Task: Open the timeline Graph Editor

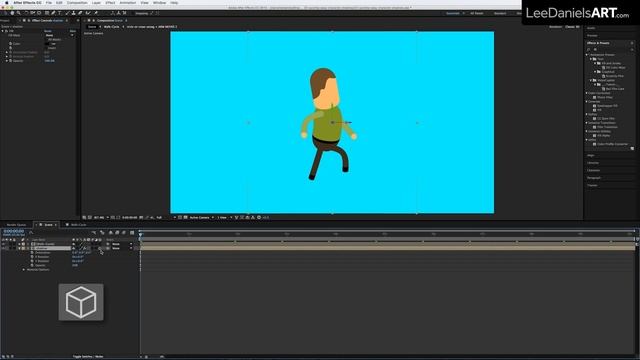Action: [x=132, y=233]
